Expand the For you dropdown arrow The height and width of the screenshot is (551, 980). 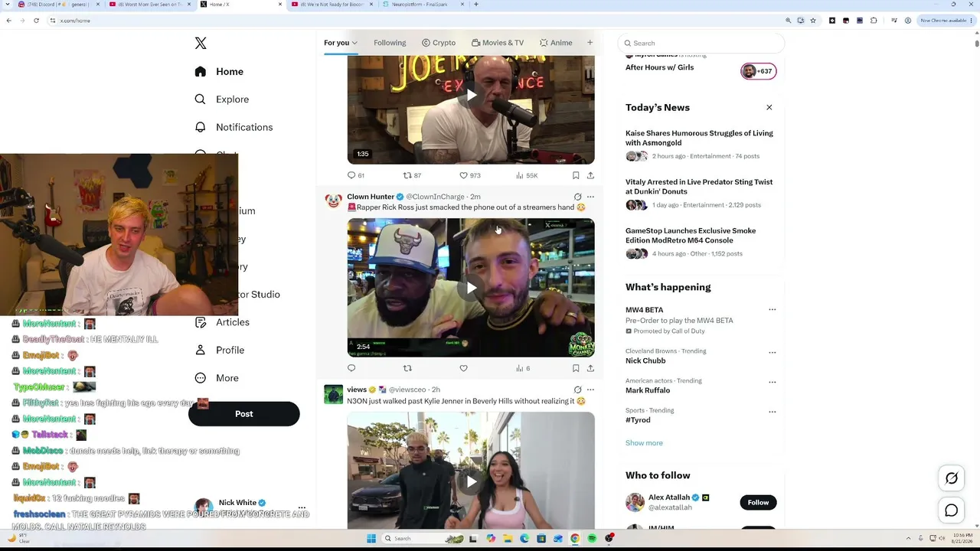[354, 43]
